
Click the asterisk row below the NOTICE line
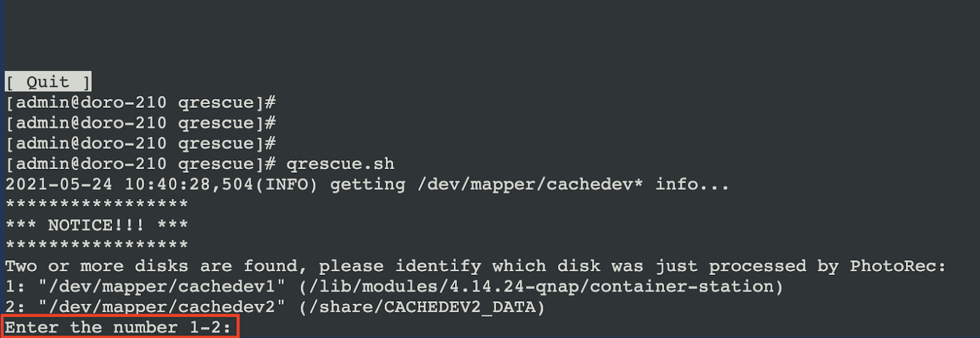pos(97,245)
